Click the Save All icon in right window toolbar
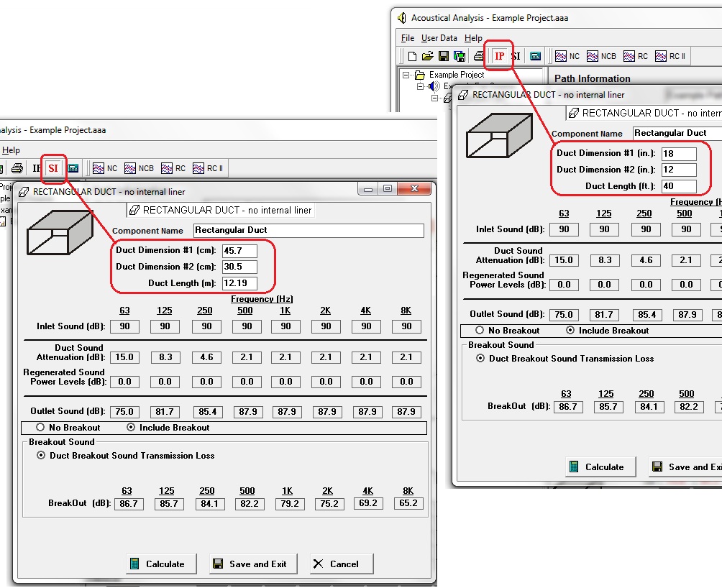Image resolution: width=722 pixels, height=588 pixels. coord(460,56)
